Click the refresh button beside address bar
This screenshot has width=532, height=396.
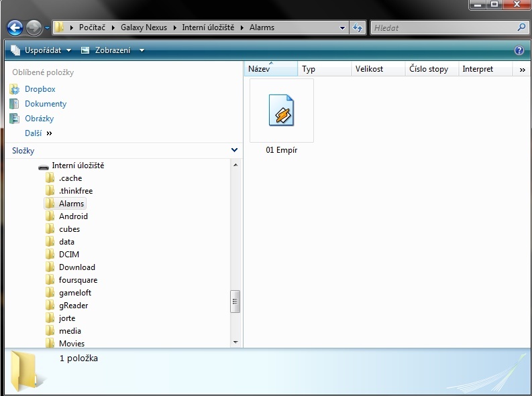click(x=358, y=28)
